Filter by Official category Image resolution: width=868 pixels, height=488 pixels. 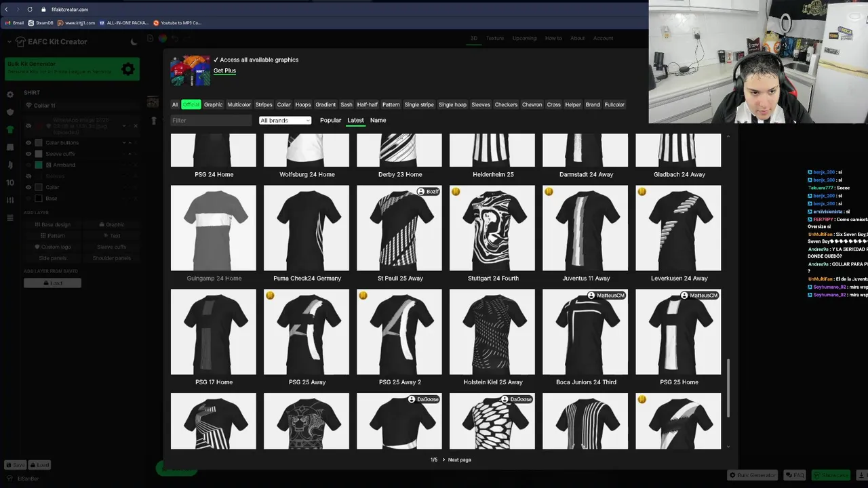(x=191, y=104)
